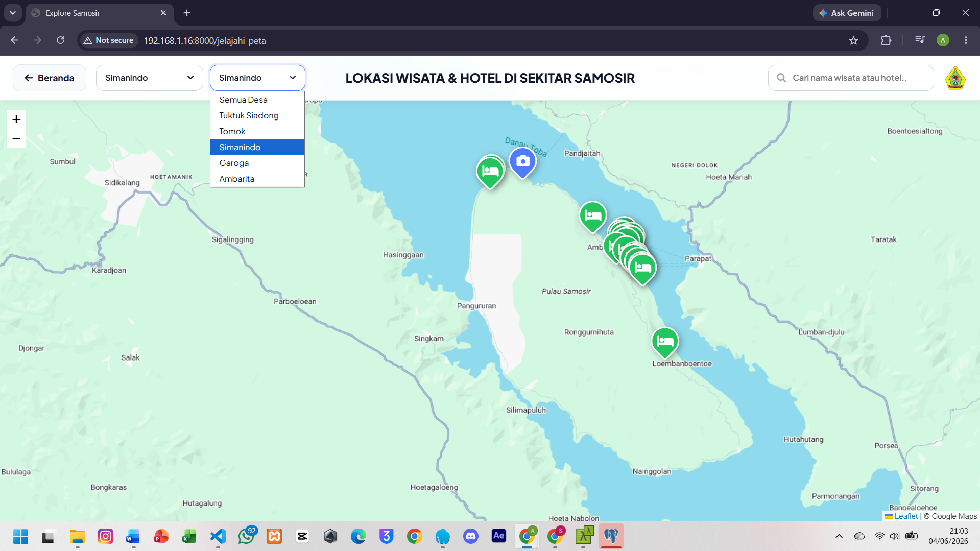Click hotel marker left of camera marker
Viewport: 980px width, 551px height.
pos(490,172)
